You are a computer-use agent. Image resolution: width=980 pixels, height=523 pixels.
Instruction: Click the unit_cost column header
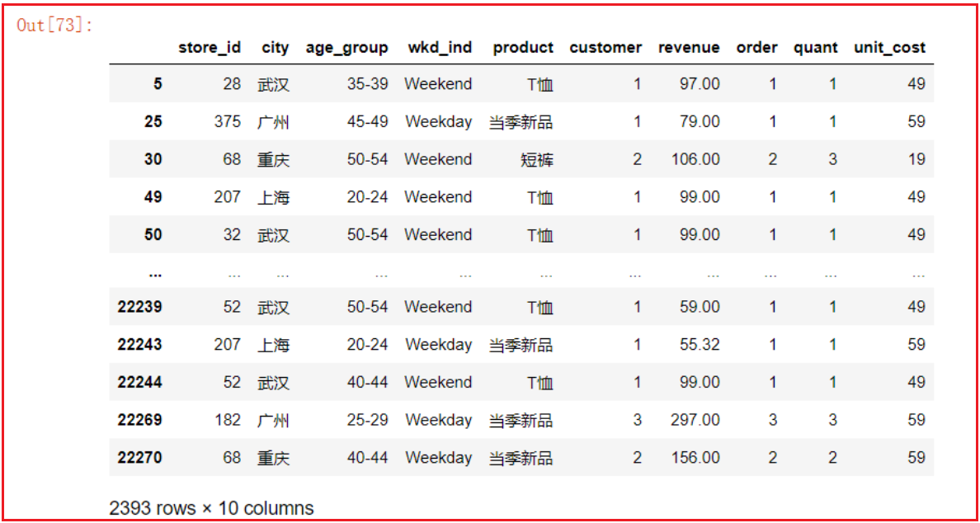[x=889, y=48]
